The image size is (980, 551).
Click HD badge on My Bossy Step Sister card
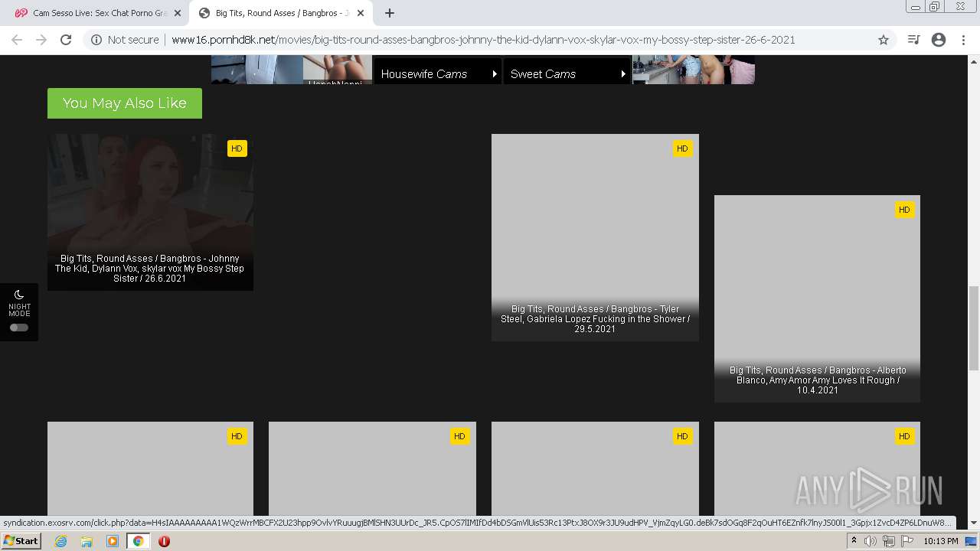pos(237,148)
